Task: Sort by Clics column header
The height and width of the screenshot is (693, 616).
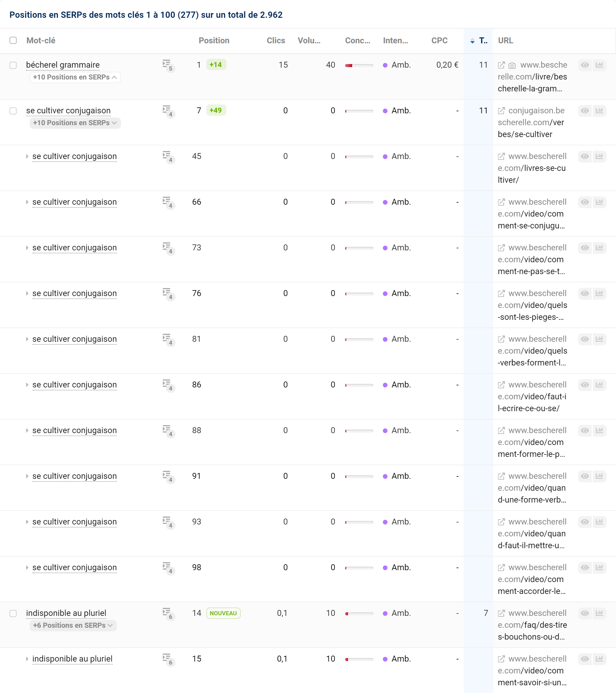Action: click(x=276, y=41)
